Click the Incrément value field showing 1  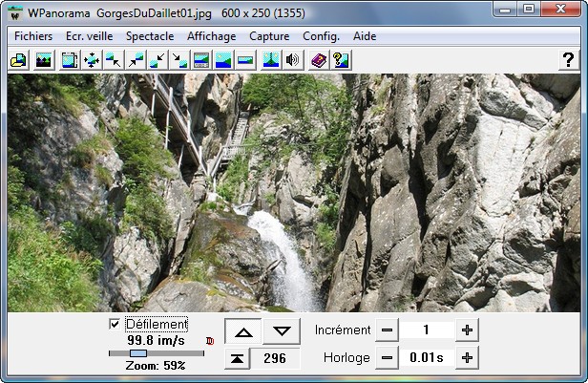click(427, 330)
